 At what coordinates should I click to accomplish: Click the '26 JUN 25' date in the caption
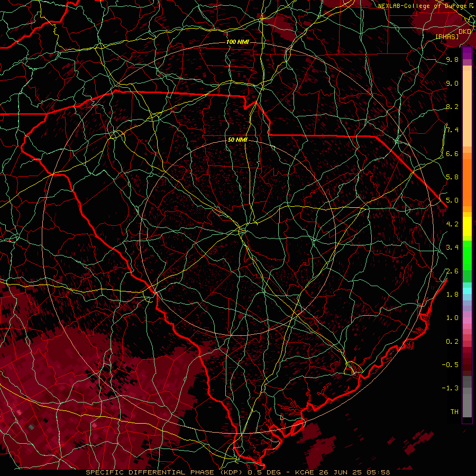pos(340,472)
